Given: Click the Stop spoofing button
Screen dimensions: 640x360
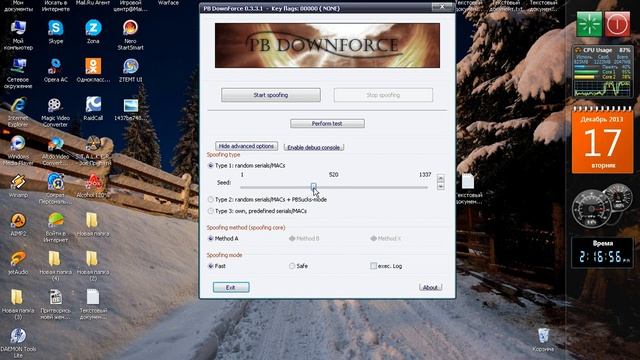Looking at the screenshot, I should (383, 95).
